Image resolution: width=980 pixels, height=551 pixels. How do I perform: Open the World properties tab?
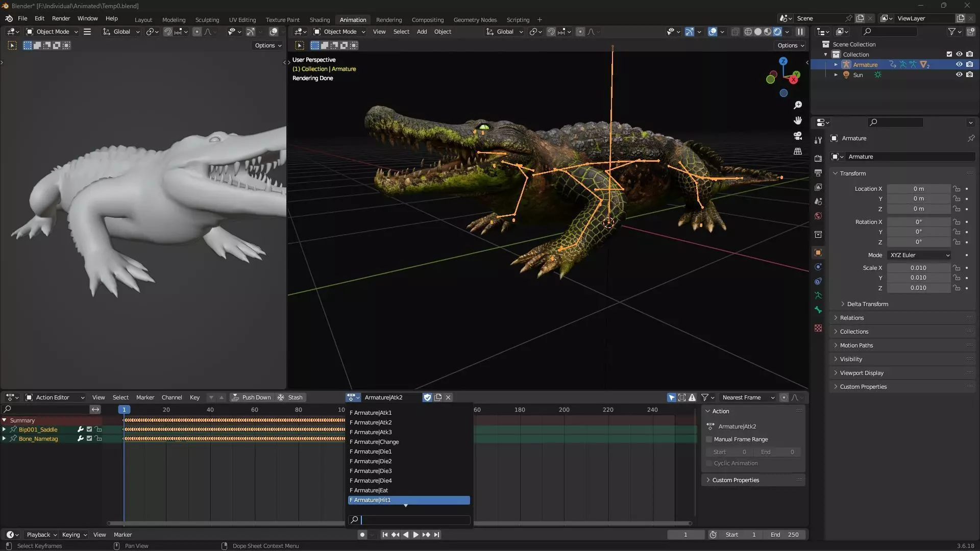[818, 216]
